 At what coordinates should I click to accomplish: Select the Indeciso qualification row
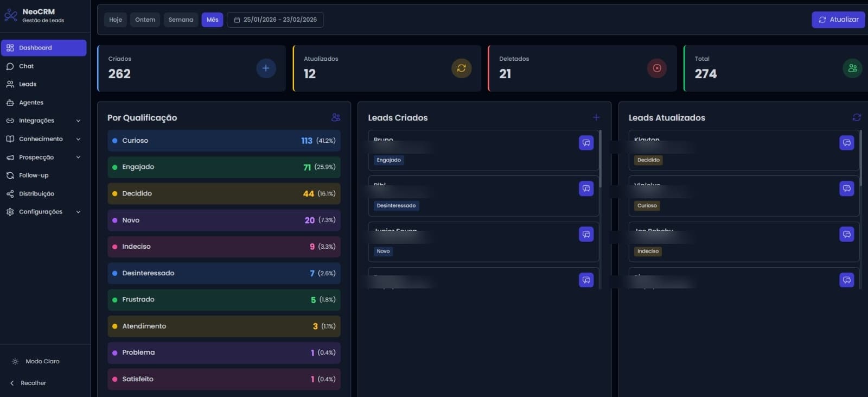[x=224, y=247]
